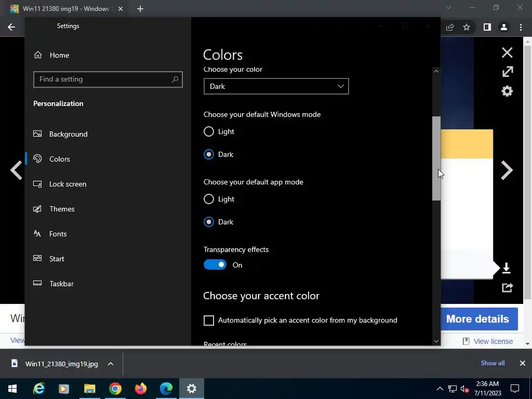Screen dimensions: 532x399
Task: Open Lock screen settings
Action: 60,184
